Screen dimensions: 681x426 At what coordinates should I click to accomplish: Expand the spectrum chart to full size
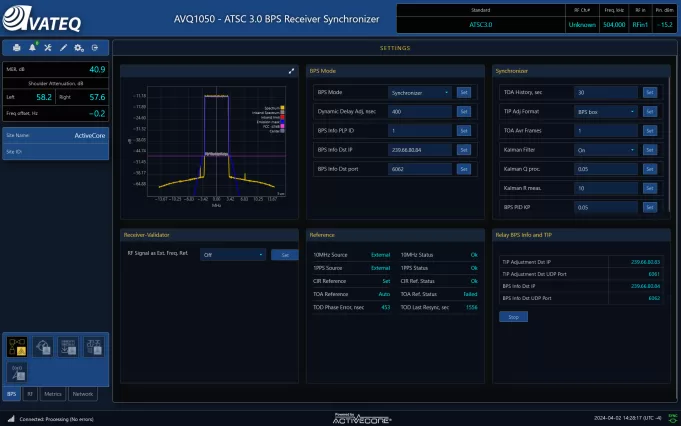291,71
